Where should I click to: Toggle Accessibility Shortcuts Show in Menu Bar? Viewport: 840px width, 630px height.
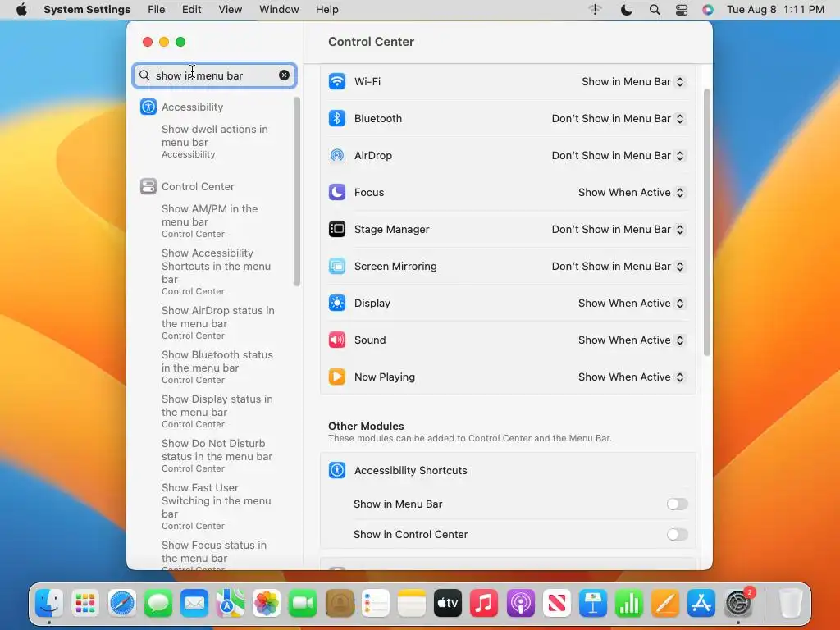pos(677,504)
